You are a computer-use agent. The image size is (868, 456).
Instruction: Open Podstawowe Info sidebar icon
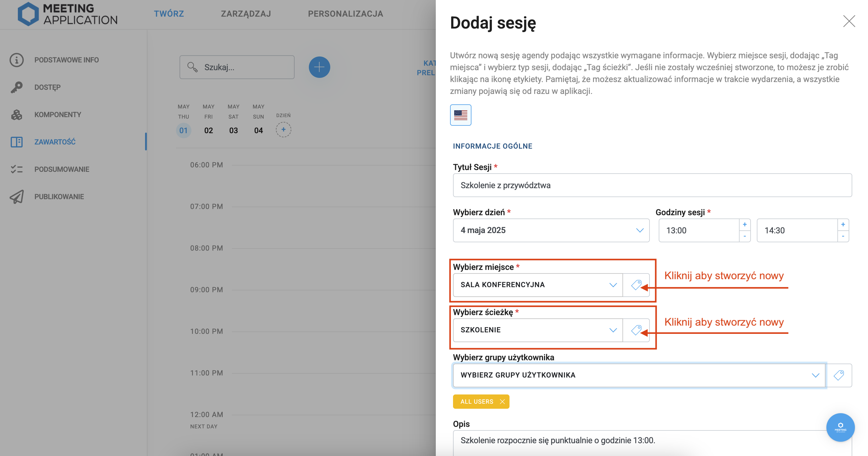pos(17,60)
